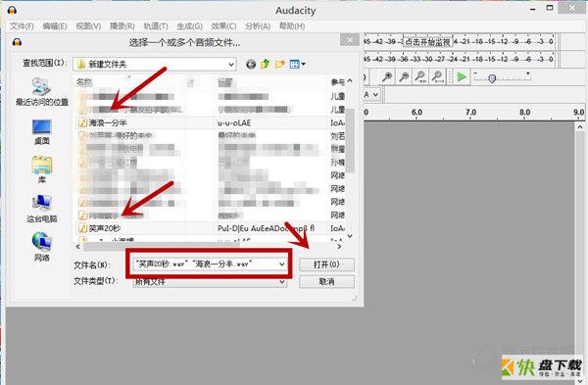Click the Audacity track area scroll up arrow

pos(580,127)
